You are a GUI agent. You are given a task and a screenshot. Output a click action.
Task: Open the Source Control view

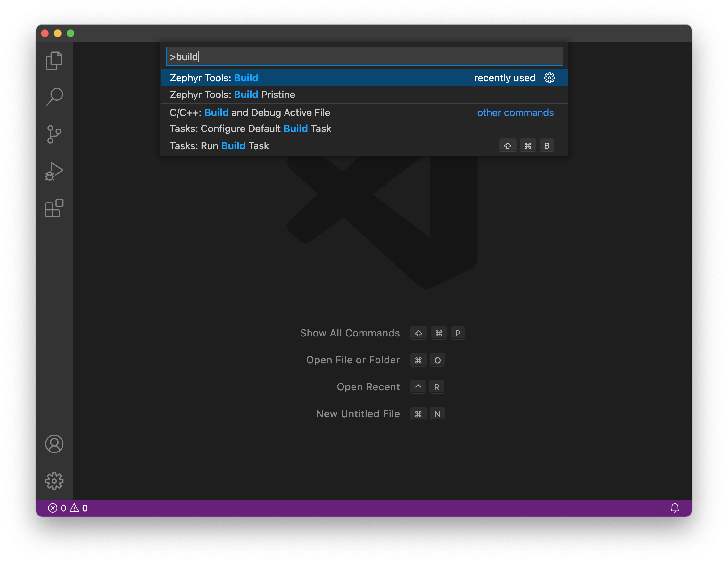pos(54,134)
